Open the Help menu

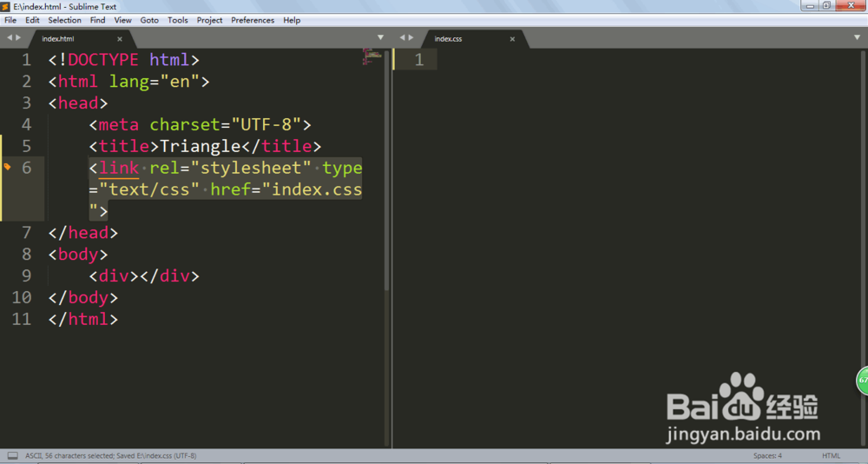tap(292, 20)
